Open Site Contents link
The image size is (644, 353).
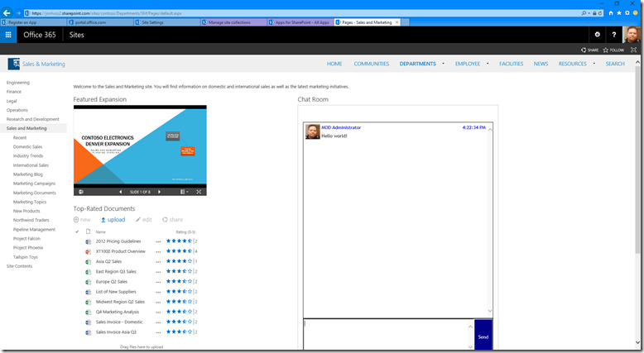point(19,266)
